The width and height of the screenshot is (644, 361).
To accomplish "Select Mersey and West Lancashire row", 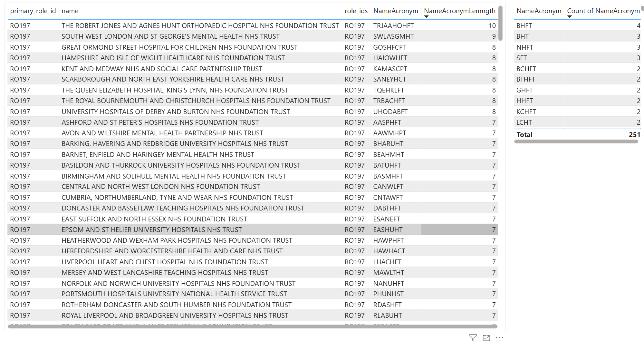I will click(x=253, y=273).
